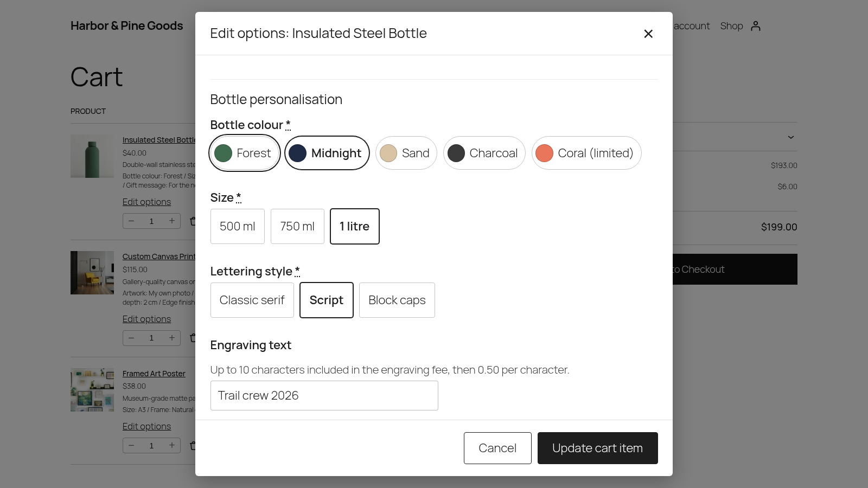Viewport: 868px width, 488px height.
Task: Increase Insulated Steel Bottle quantity
Action: (172, 221)
